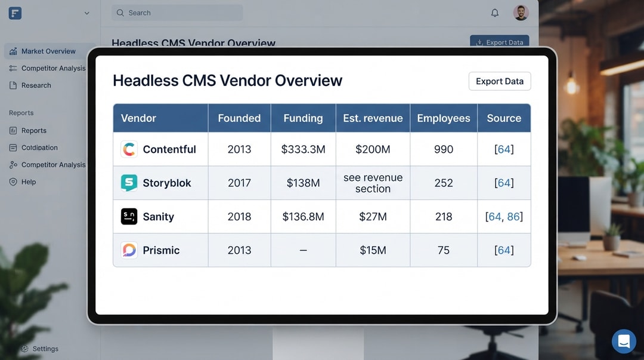Click the Cotdipation sidebar icon
644x360 pixels.
coord(13,147)
